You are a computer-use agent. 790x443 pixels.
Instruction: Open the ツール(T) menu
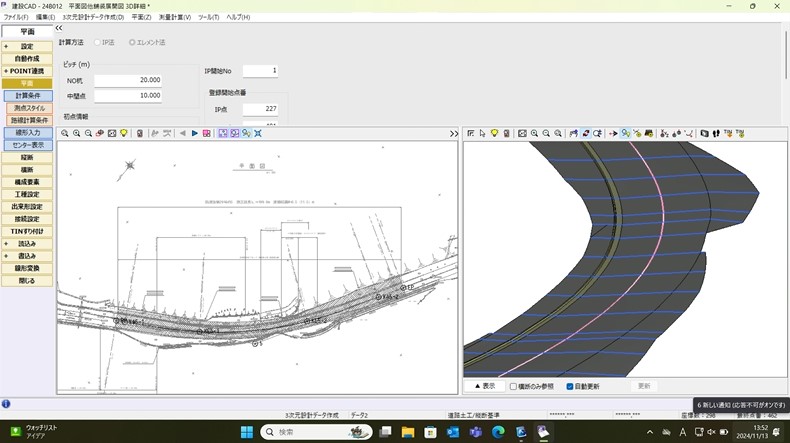click(208, 17)
